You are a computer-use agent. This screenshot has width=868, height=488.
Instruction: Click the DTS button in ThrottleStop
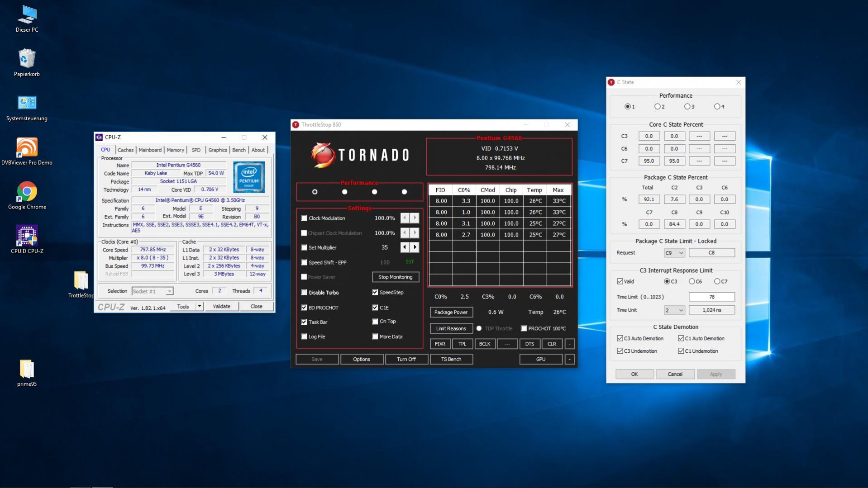(x=529, y=344)
